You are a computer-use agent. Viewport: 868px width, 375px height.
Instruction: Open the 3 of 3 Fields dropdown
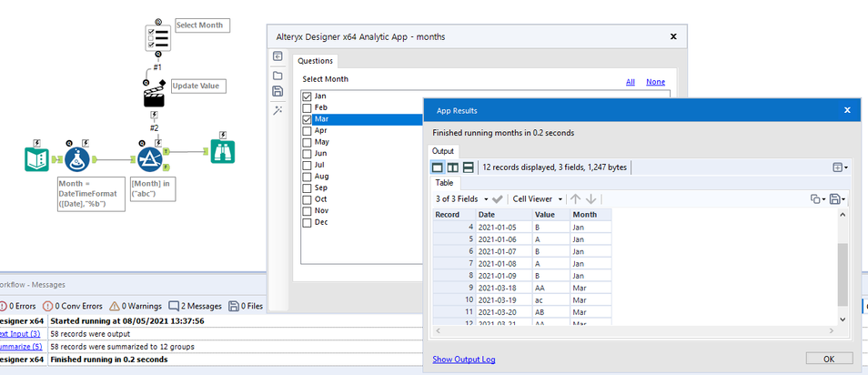(x=461, y=198)
